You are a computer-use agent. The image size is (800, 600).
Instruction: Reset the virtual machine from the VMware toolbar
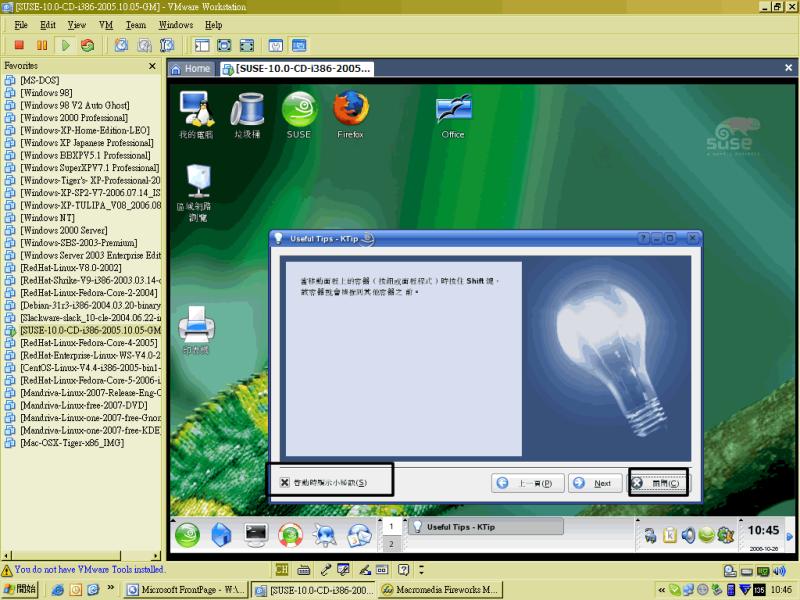point(88,45)
